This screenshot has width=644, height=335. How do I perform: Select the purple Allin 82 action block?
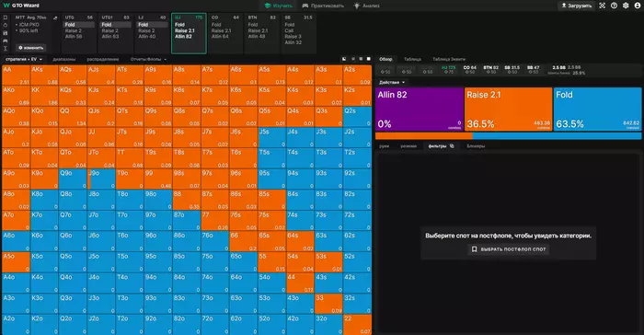[x=420, y=109]
